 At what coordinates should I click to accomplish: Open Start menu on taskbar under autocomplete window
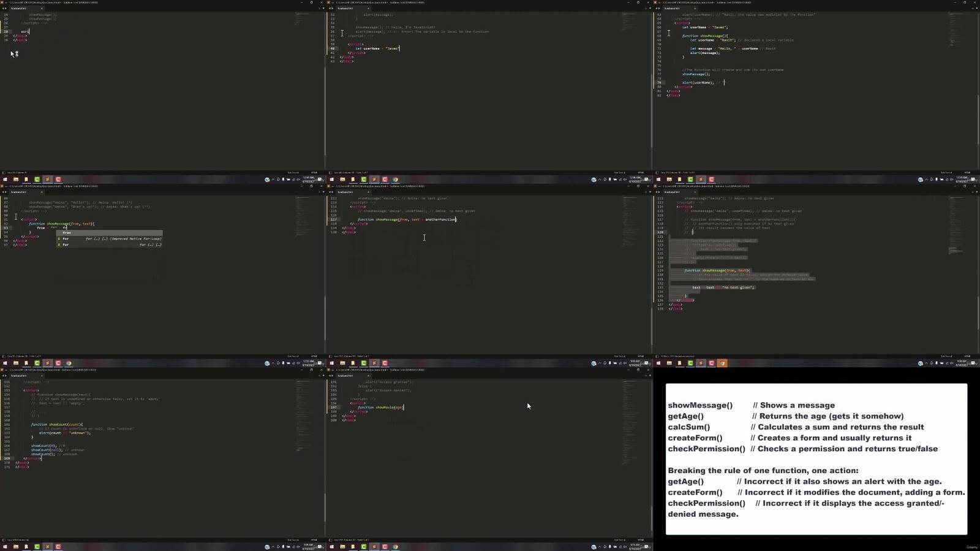tap(5, 363)
